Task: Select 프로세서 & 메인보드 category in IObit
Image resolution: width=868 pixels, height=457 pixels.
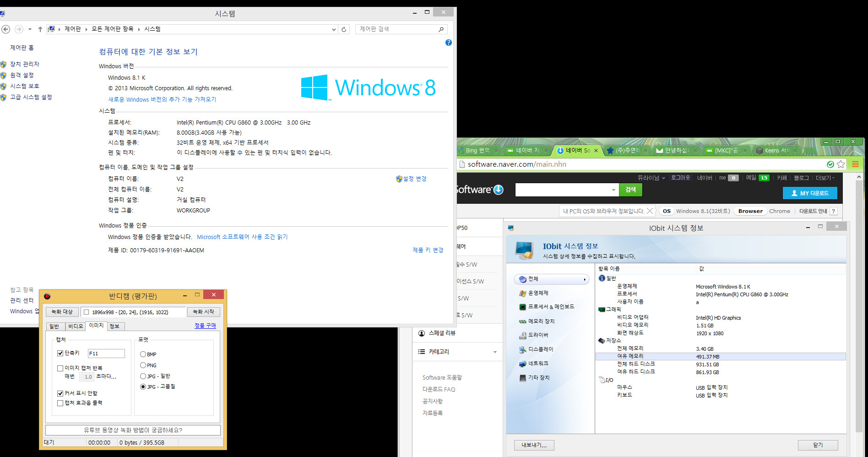Action: [546, 307]
